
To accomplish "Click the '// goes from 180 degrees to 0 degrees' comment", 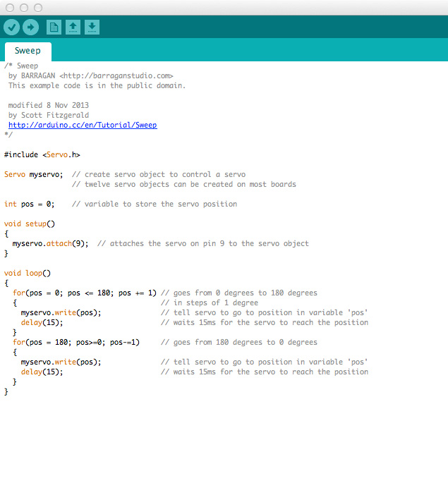I will coord(239,342).
